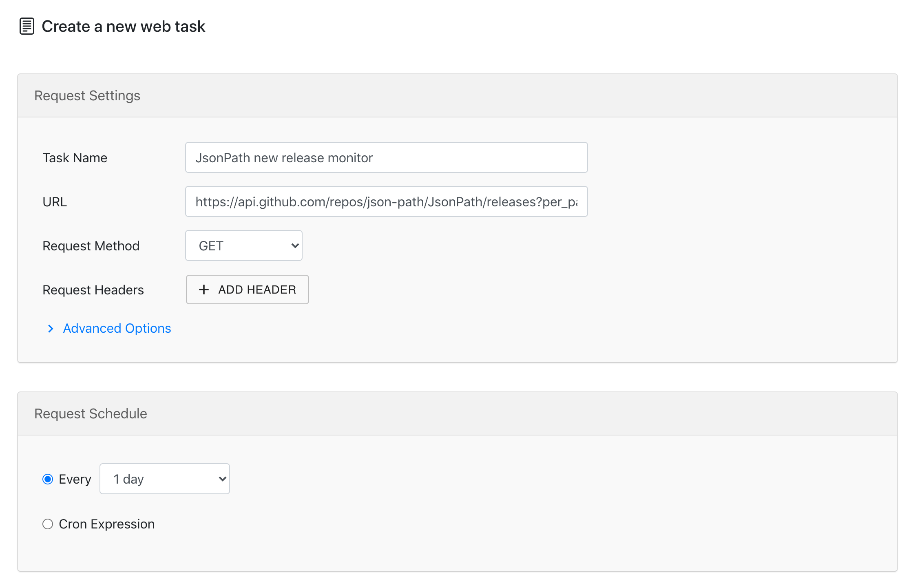Image resolution: width=911 pixels, height=588 pixels.
Task: Click the URL label
Action: (x=54, y=201)
